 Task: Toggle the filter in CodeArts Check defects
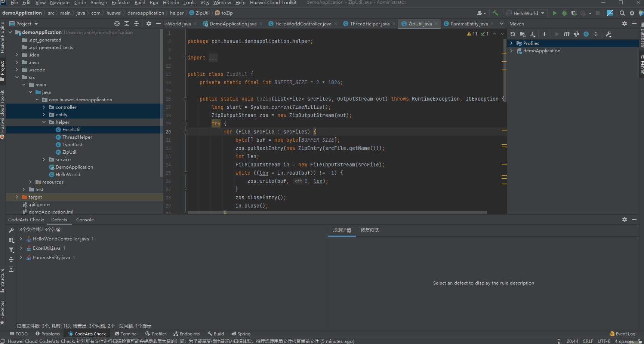pos(11,250)
